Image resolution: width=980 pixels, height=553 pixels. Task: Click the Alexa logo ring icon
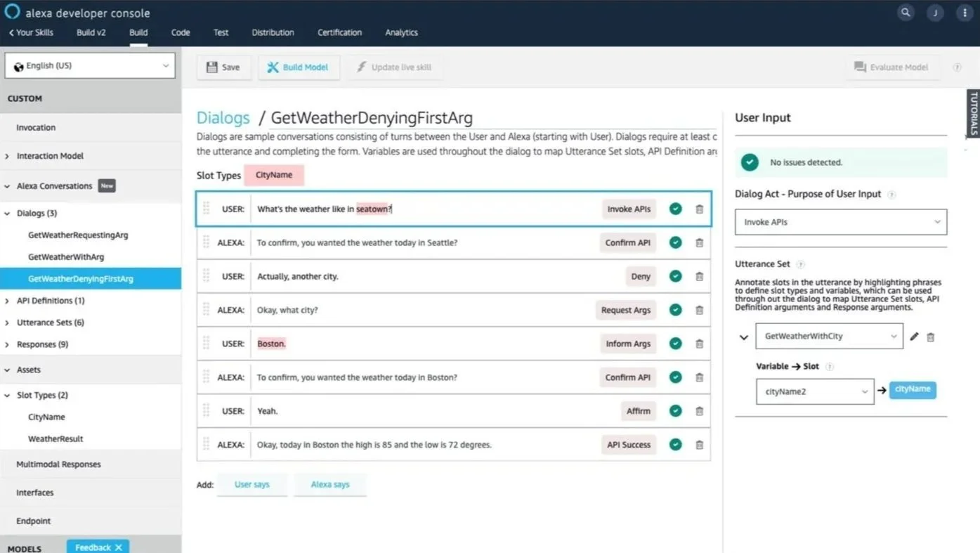click(x=12, y=11)
